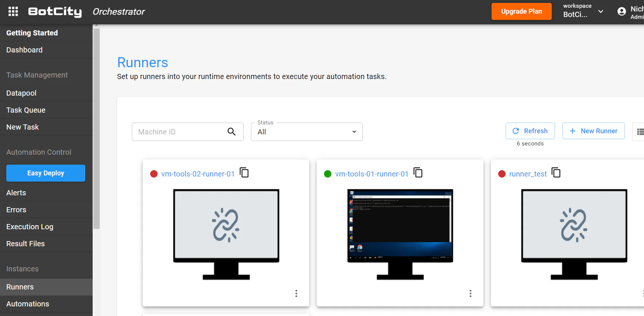Click the search magnifier in Machine ID field
Viewport: 644px width, 316px height.
click(x=231, y=131)
